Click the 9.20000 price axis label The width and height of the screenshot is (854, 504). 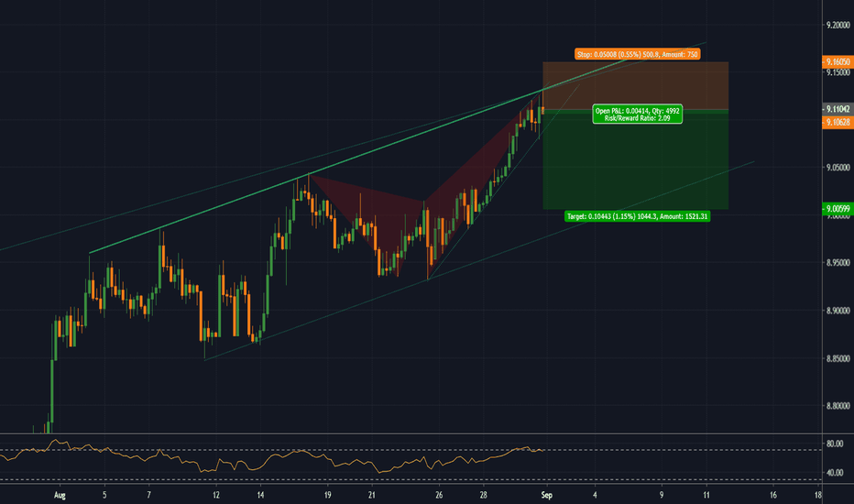(838, 25)
